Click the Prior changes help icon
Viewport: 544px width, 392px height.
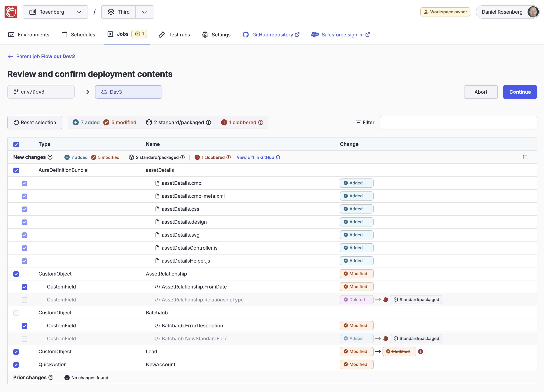[51, 378]
